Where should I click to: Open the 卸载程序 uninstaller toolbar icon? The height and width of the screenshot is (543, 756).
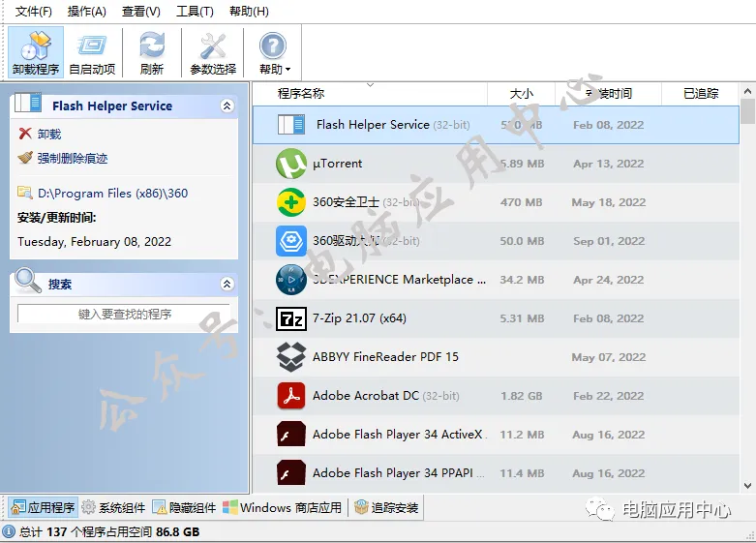(36, 52)
